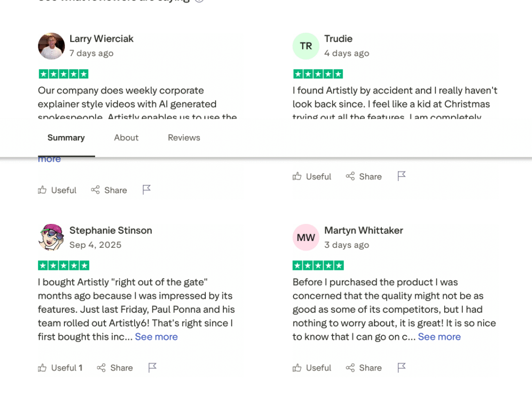Flag Stephanie Stinson's review
Image resolution: width=532 pixels, height=400 pixels.
pos(152,368)
